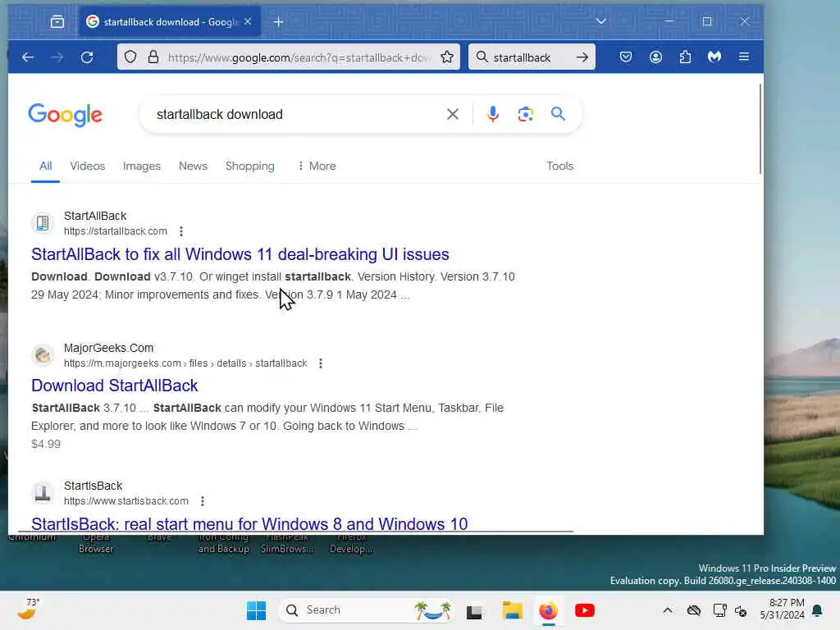
Task: Close the startallback download tab
Action: [x=248, y=22]
